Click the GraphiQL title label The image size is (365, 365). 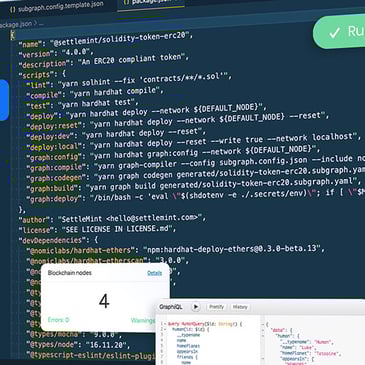[171, 307]
